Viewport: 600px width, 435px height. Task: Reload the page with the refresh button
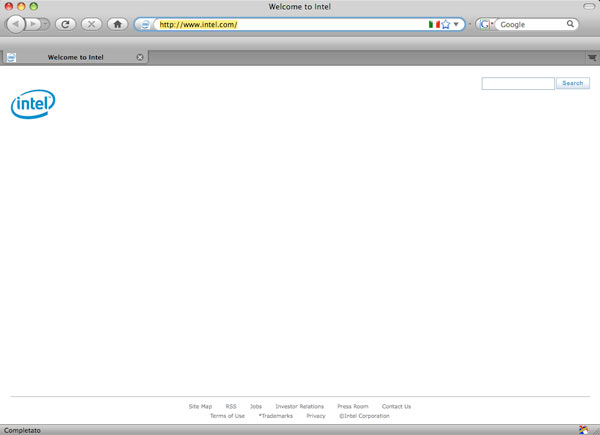65,24
